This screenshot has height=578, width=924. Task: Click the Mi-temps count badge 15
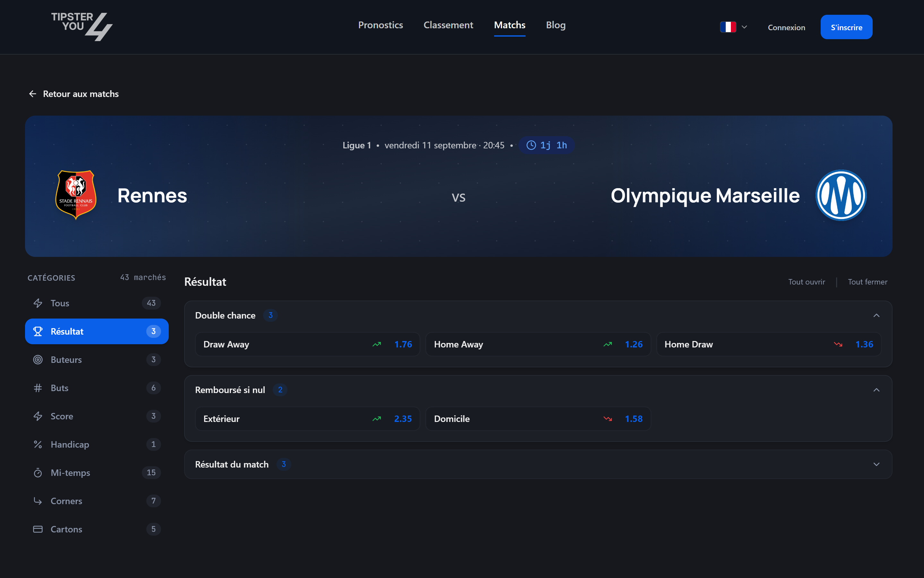pyautogui.click(x=151, y=473)
